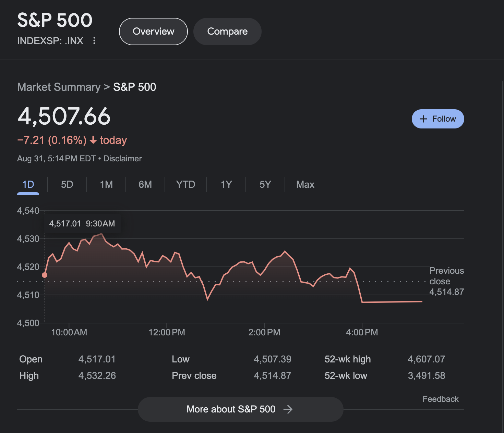Screen dimensions: 504x433
Task: Open the three-dot menu beside INDEXSP: .INX
Action: tap(94, 41)
